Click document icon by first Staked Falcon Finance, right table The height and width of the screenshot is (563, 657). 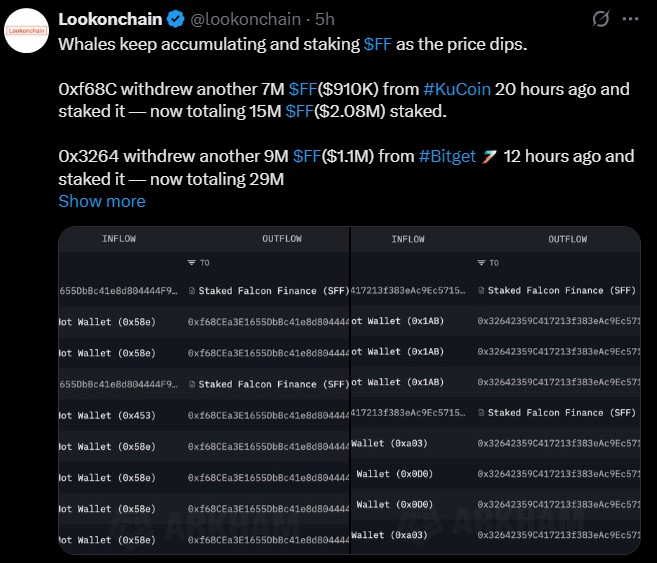pyautogui.click(x=481, y=291)
